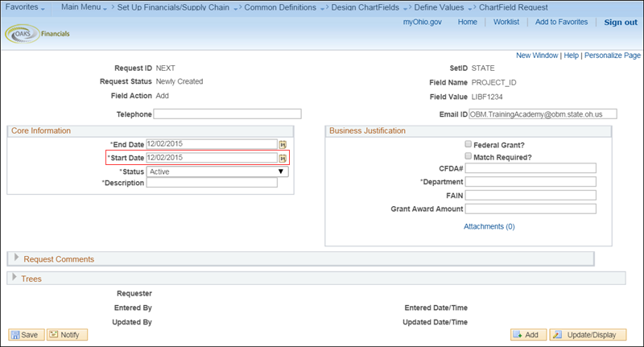Click into the Description text field
644x347 pixels.
coord(212,183)
